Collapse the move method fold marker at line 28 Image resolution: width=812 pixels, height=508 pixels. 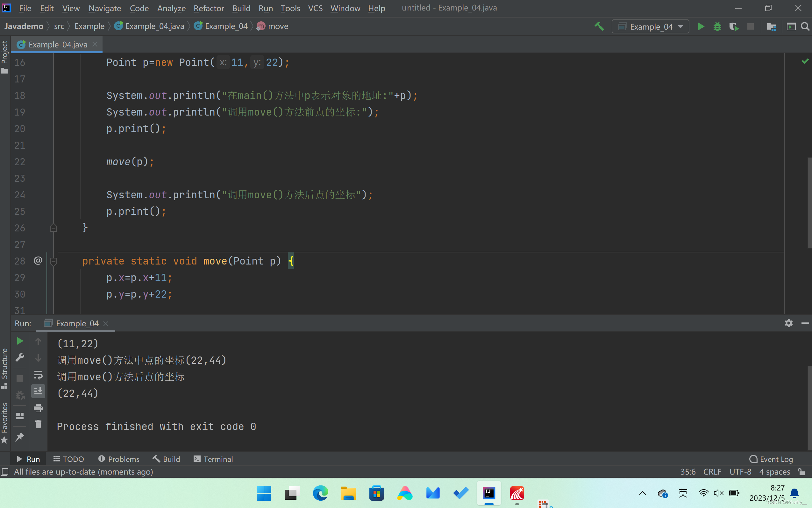[53, 261]
